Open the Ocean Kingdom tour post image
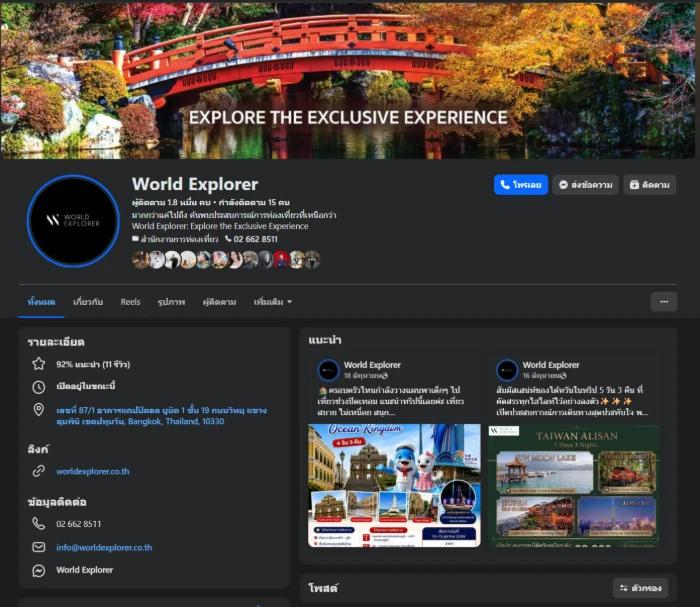 [394, 486]
